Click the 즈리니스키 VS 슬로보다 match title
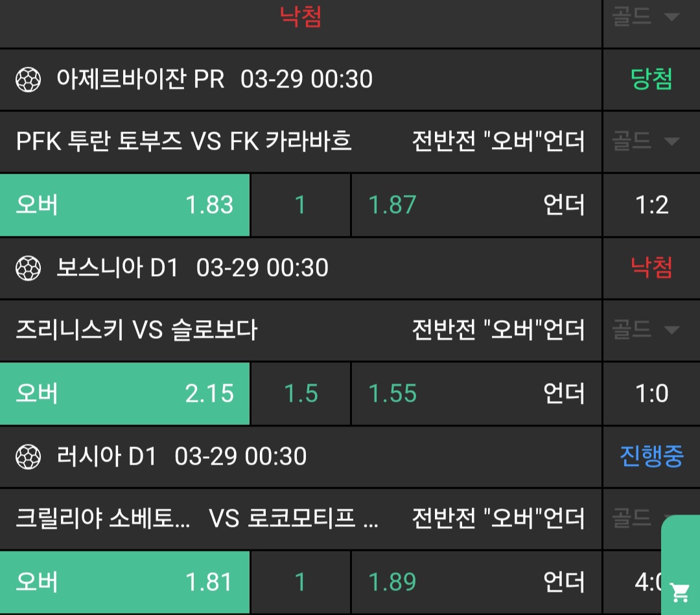Screen dimensions: 700x615 (137, 331)
